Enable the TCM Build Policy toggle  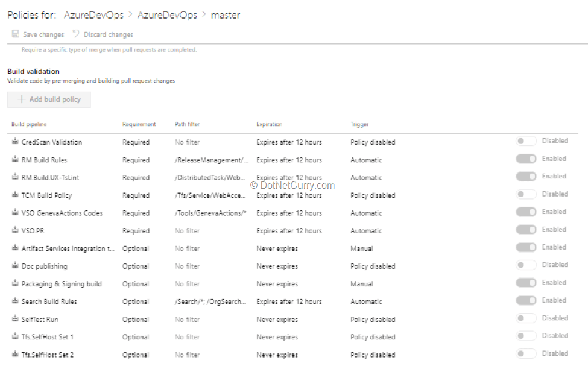pos(526,194)
